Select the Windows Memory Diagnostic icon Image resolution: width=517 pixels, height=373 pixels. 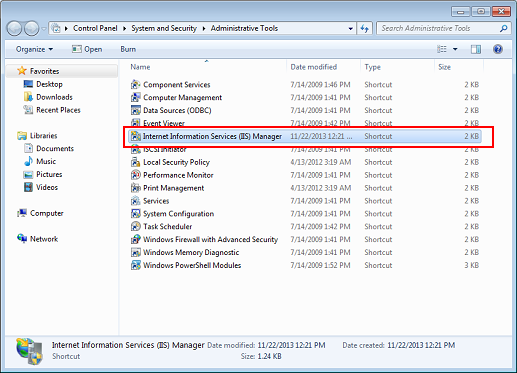(135, 252)
